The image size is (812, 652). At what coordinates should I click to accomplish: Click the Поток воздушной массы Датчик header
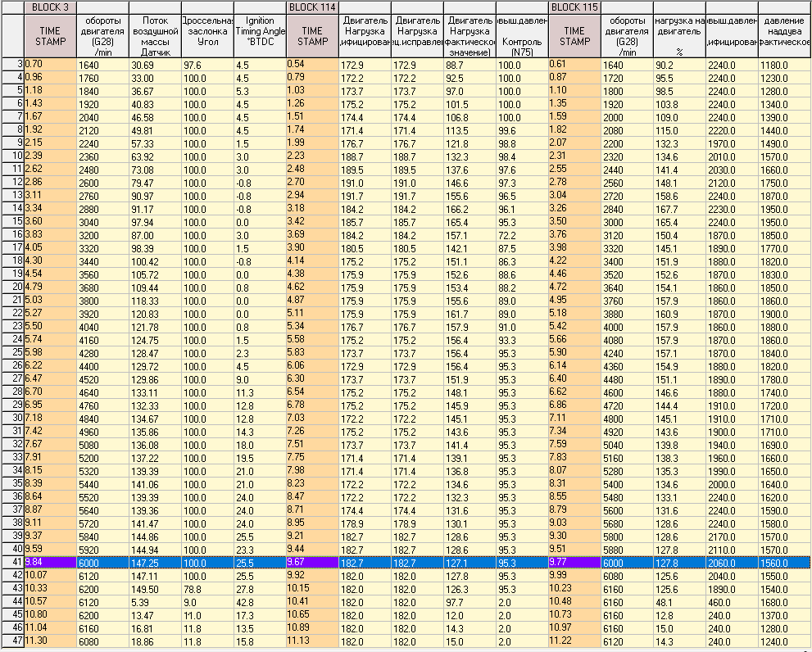point(155,36)
